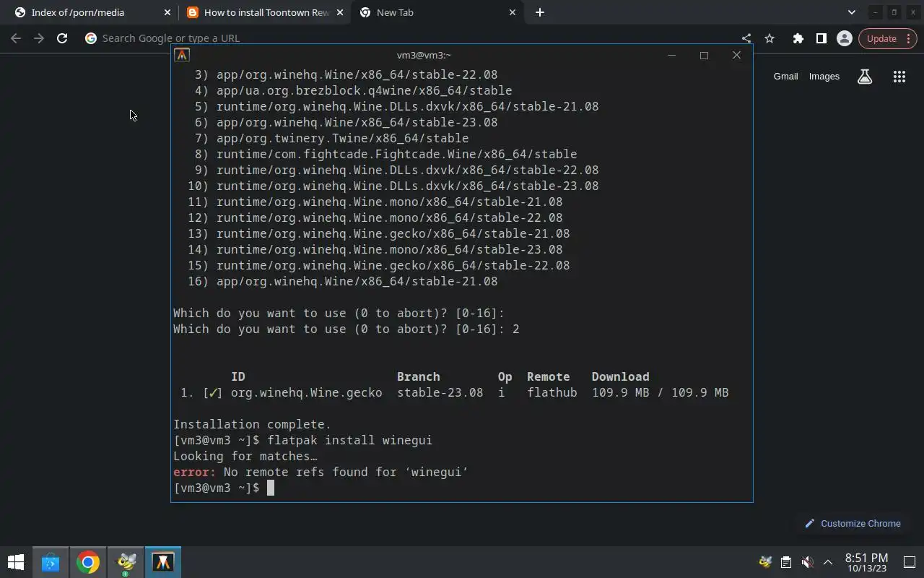Click the show desktop tray icon
The width and height of the screenshot is (924, 578).
910,562
